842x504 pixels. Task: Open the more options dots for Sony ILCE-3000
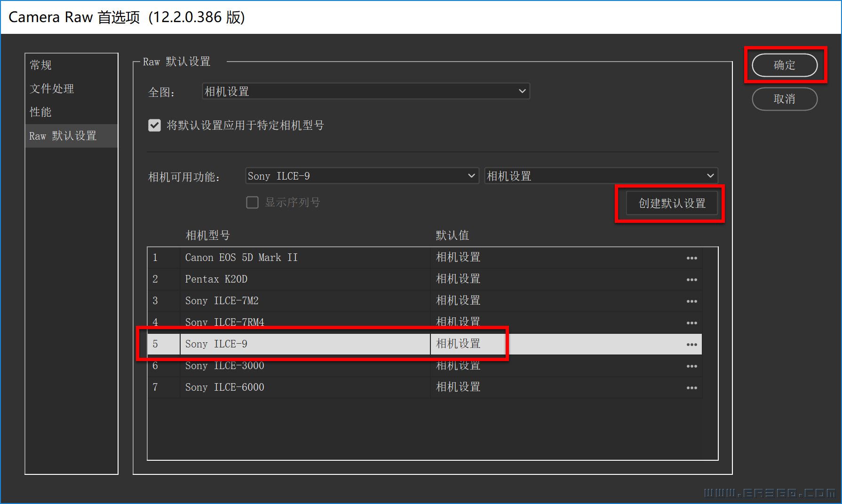coord(691,366)
